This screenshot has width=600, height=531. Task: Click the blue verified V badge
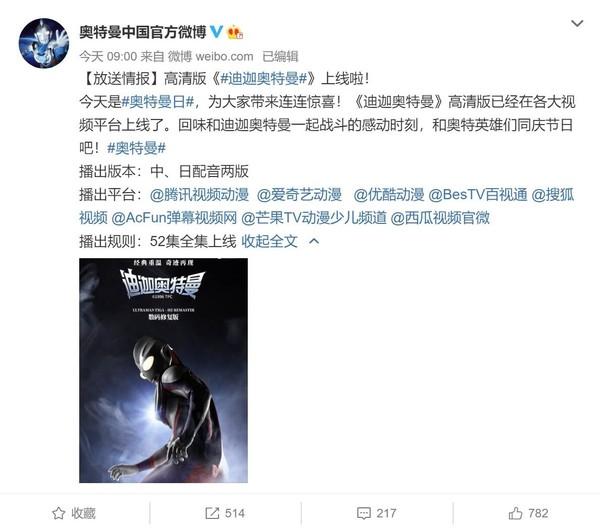216,32
